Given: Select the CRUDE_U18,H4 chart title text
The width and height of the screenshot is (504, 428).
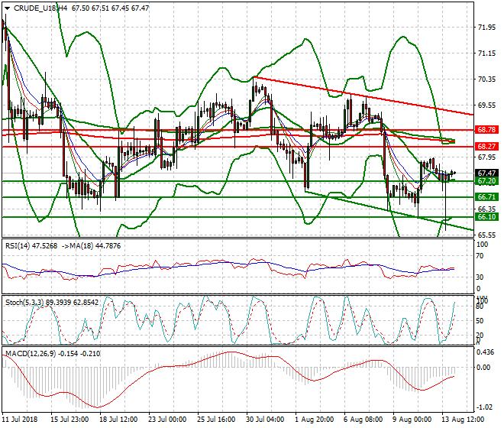Looking at the screenshot, I should tap(40, 8).
